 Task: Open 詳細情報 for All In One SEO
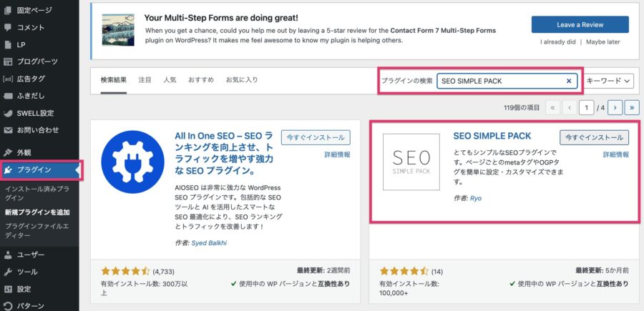tap(337, 154)
